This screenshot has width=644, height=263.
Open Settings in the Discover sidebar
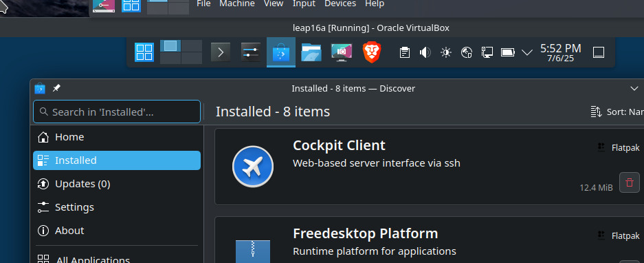pyautogui.click(x=117, y=207)
